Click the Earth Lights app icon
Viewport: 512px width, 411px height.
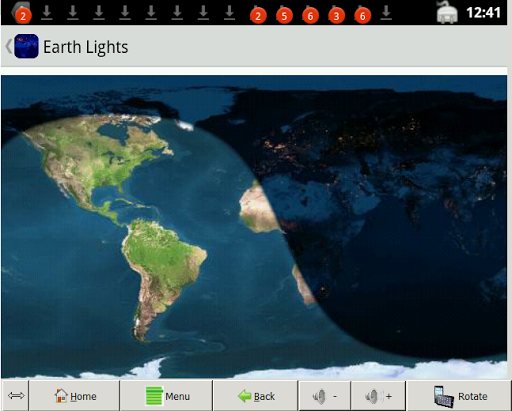point(26,46)
